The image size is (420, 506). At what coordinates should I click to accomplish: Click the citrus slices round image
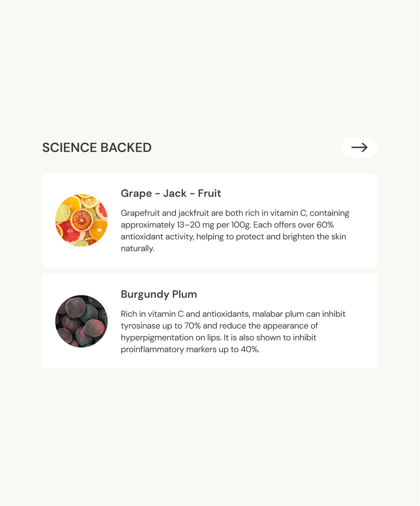pos(81,220)
